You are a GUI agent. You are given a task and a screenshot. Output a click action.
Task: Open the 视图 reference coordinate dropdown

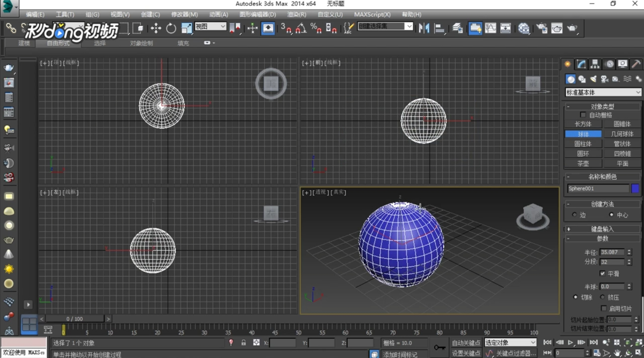click(x=210, y=26)
